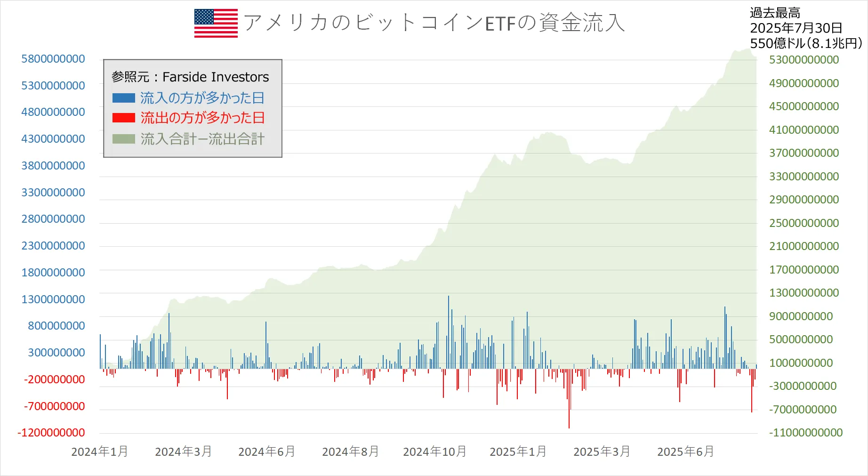
Task: Click the Farside Investors source reference text
Action: click(x=190, y=77)
